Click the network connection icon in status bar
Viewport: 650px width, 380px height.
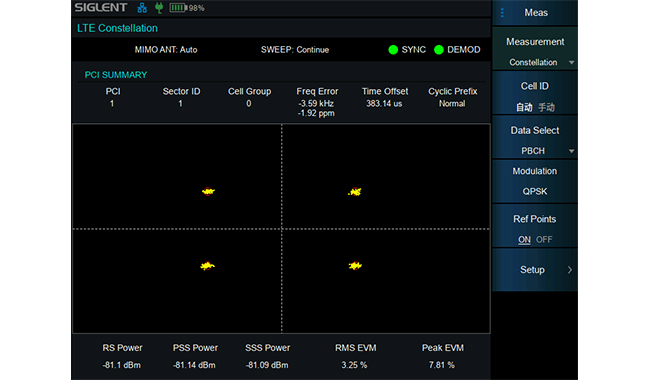pos(142,8)
